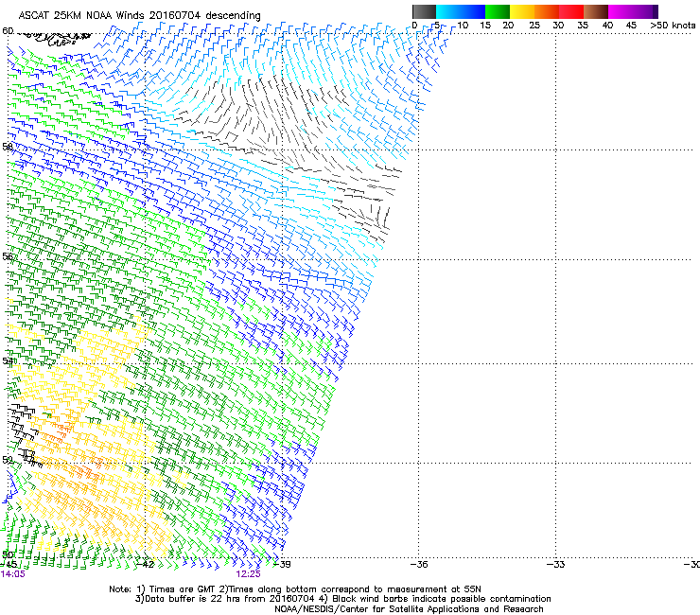
Task: Click the "54" latitude axis label
Action: (8, 360)
